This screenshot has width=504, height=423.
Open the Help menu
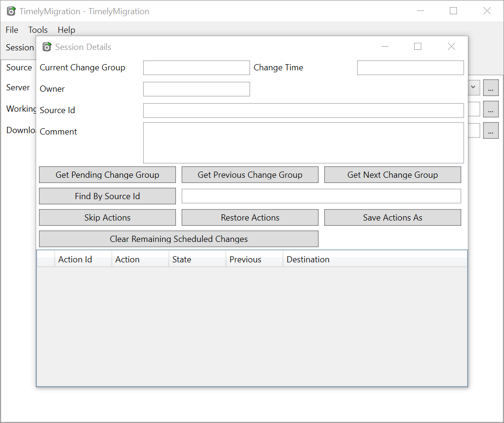tap(66, 30)
